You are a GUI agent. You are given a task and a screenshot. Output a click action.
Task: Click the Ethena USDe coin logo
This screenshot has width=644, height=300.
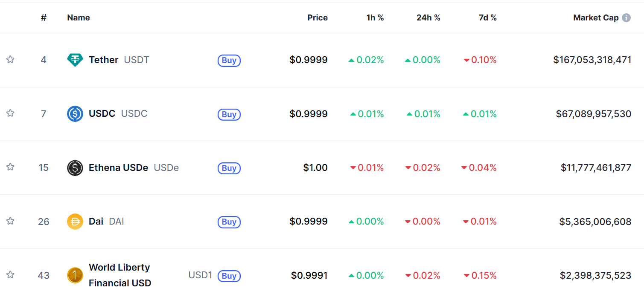tap(75, 168)
